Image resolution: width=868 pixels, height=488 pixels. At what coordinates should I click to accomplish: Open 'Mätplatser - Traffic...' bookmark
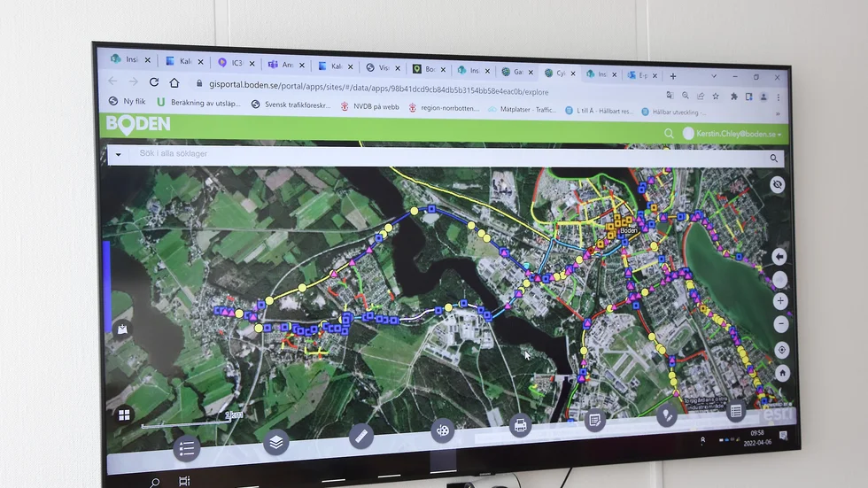click(x=523, y=110)
